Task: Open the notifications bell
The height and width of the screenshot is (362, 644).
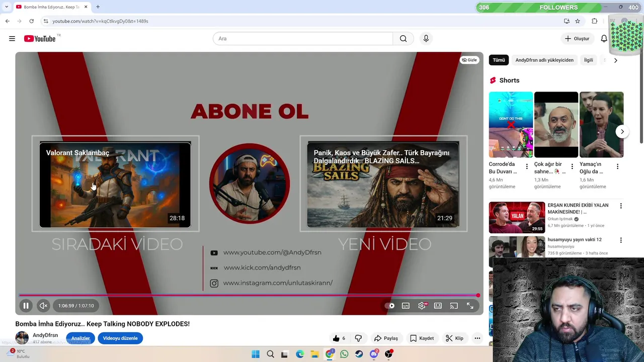Action: coord(604,39)
